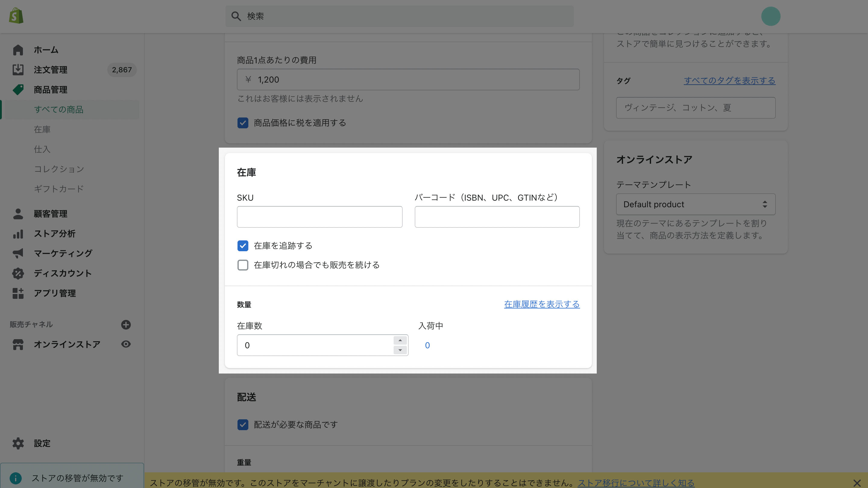Click the アプリ管理 grid icon

18,293
